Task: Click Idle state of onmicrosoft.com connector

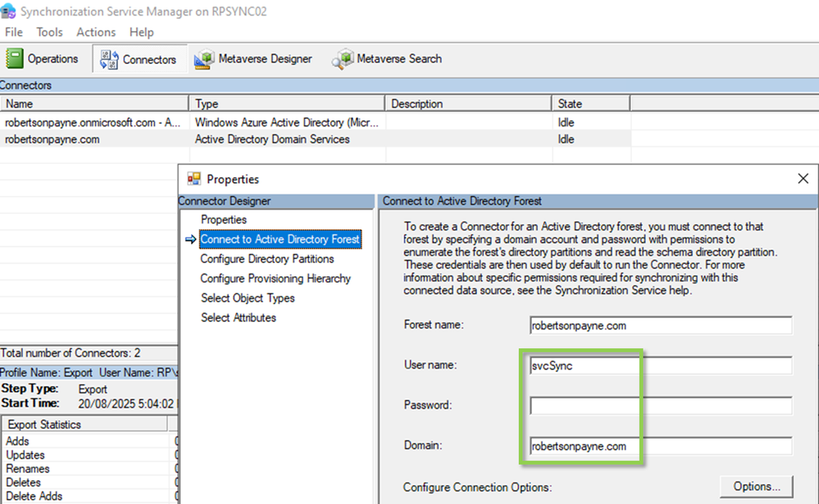Action: [x=566, y=122]
